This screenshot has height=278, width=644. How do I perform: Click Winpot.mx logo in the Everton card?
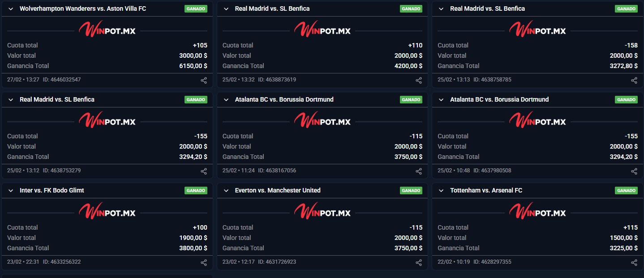322,211
